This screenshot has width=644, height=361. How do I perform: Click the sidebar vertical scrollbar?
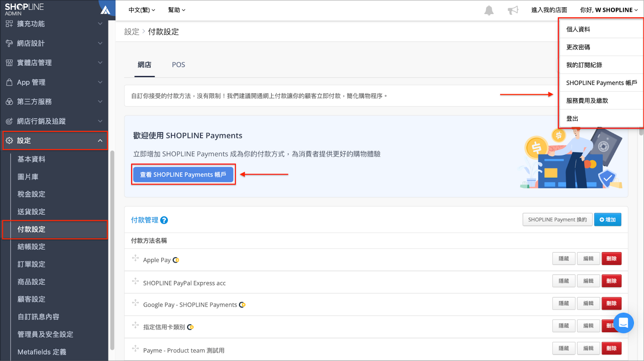(x=112, y=250)
